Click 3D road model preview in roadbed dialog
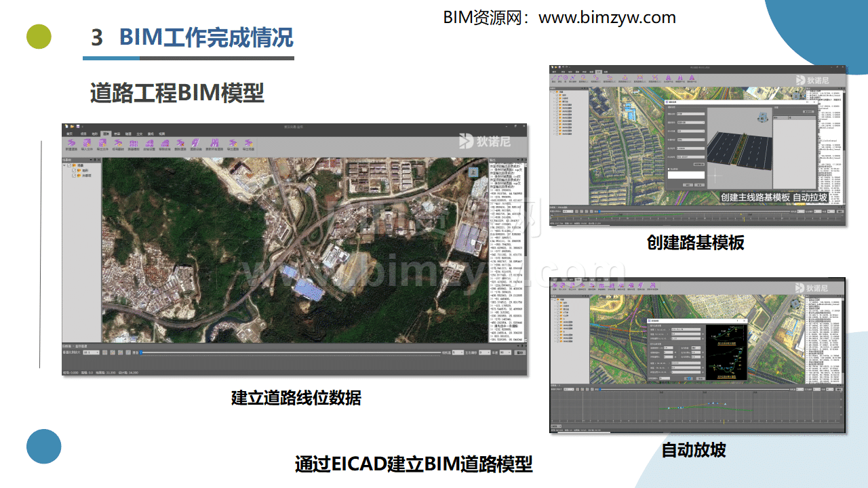Screen dimensions: 868x488 pyautogui.click(x=740, y=148)
